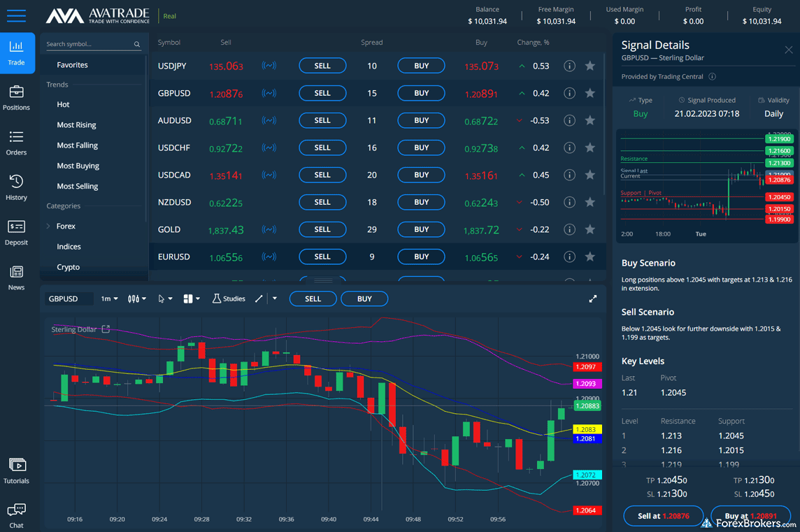Toggle favorite star for GOLD
The image size is (800, 532).
(x=590, y=229)
